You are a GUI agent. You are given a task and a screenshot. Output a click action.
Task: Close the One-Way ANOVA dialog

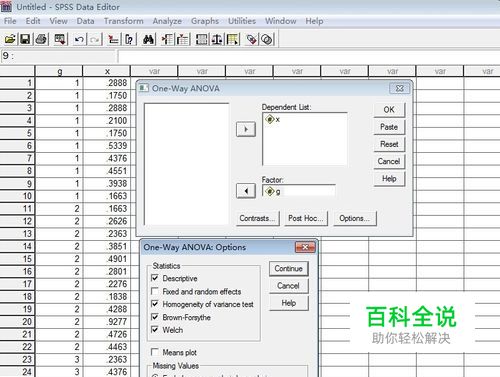[x=399, y=88]
